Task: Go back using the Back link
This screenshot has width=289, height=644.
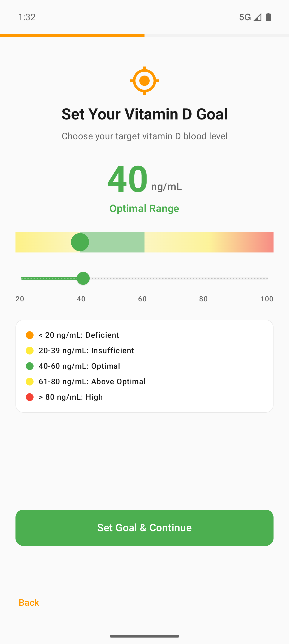Action: point(29,602)
